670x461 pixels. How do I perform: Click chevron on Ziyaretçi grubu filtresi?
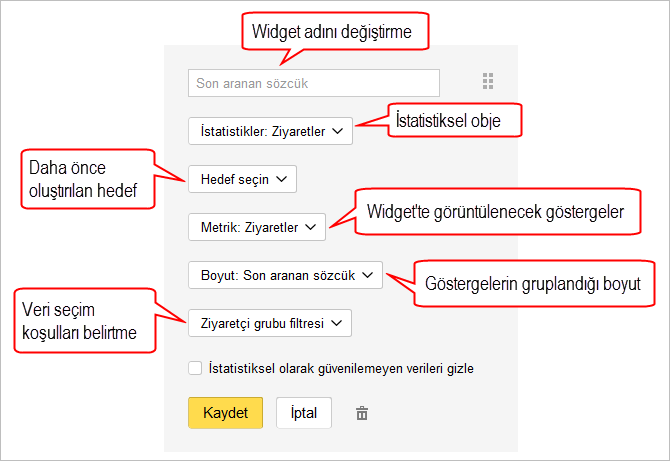coord(337,323)
